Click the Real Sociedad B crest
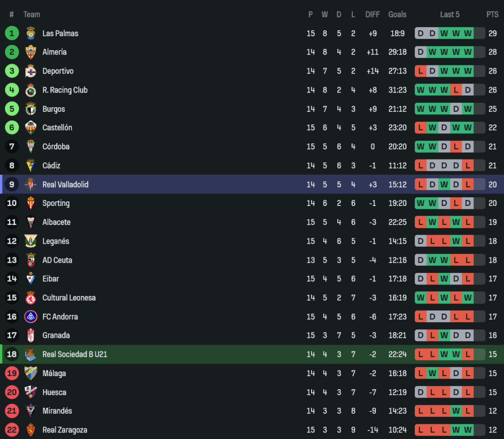 click(x=31, y=354)
